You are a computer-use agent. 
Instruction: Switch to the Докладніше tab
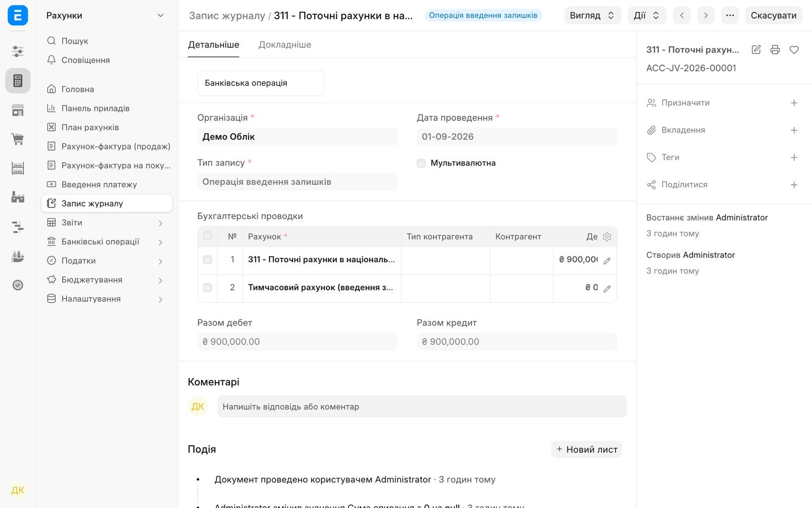coord(285,45)
